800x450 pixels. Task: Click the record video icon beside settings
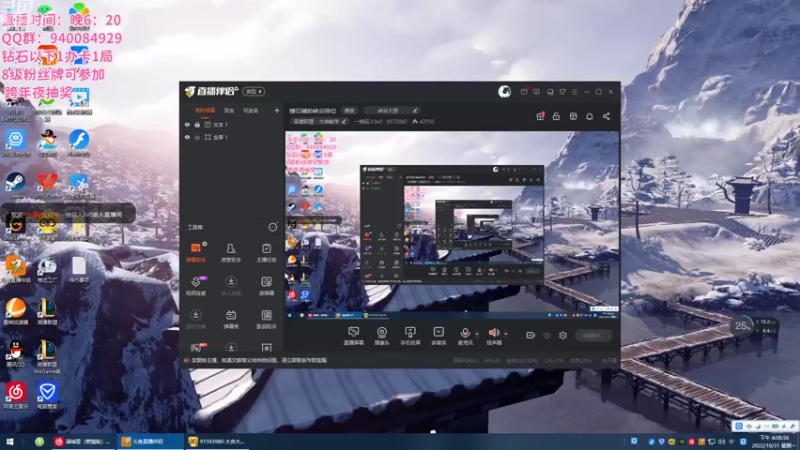(x=531, y=335)
